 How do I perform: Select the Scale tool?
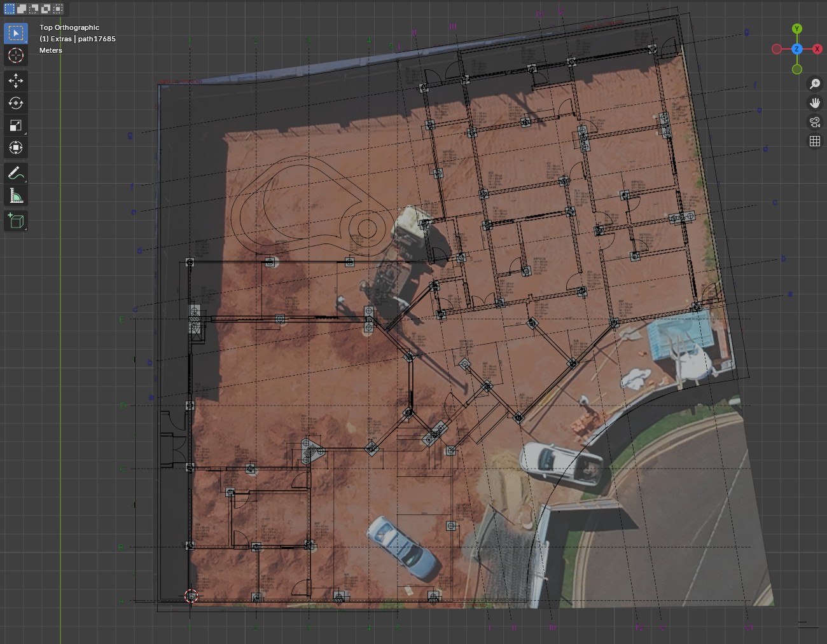pos(16,125)
